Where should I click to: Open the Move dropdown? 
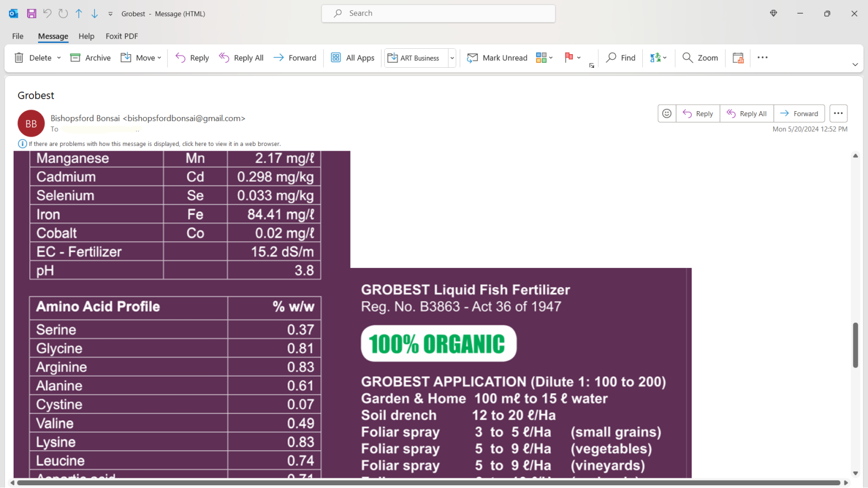tap(141, 57)
